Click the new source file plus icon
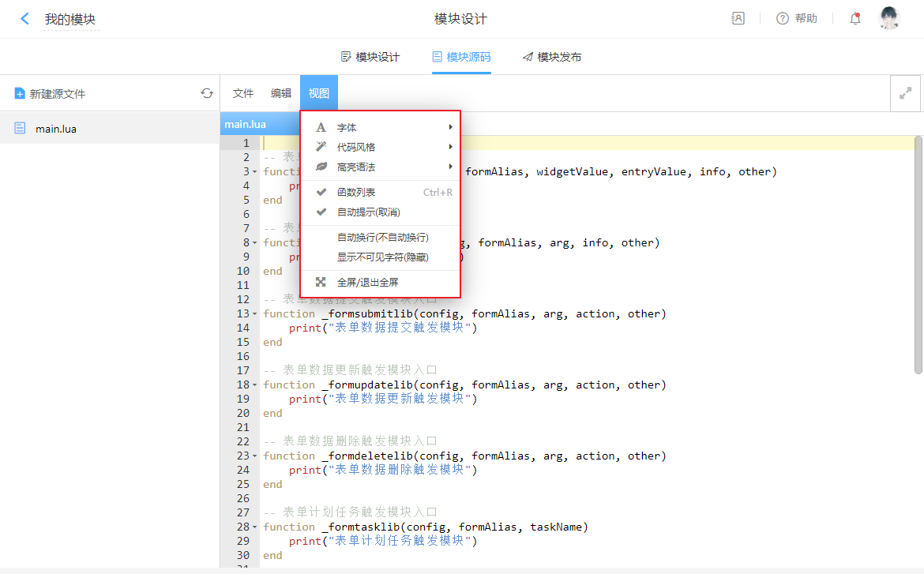 tap(20, 94)
